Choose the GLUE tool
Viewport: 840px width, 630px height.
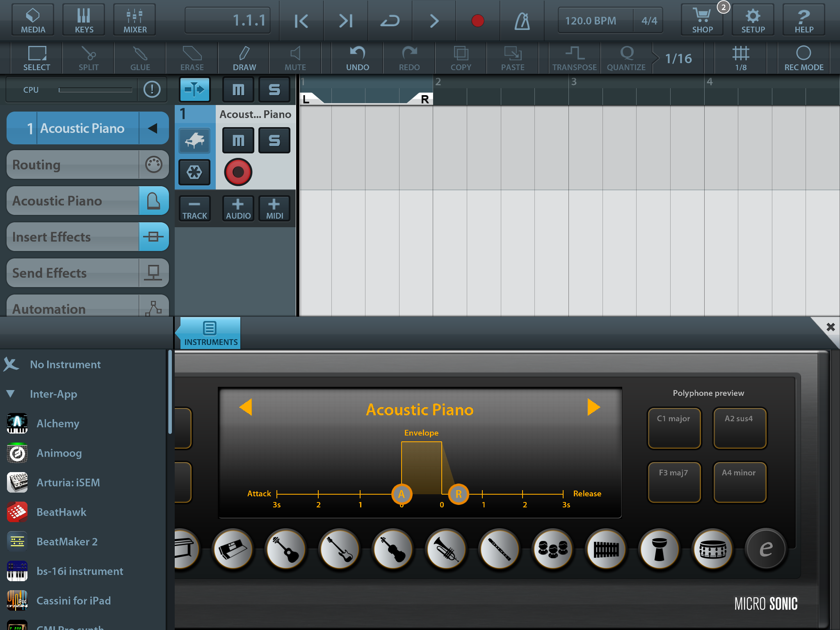pyautogui.click(x=140, y=58)
